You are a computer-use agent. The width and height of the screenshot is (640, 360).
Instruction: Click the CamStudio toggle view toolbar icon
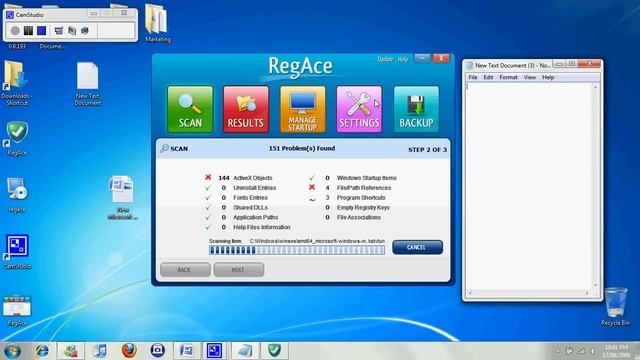pyautogui.click(x=58, y=31)
